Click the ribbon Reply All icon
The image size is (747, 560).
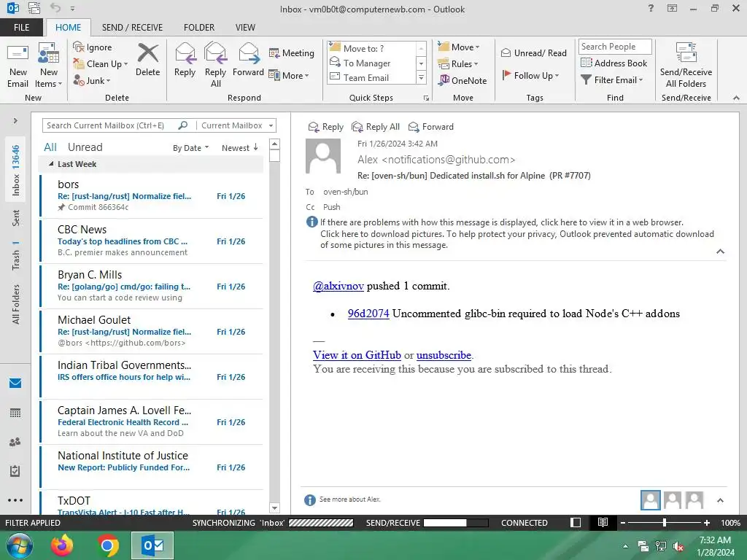[x=215, y=66]
